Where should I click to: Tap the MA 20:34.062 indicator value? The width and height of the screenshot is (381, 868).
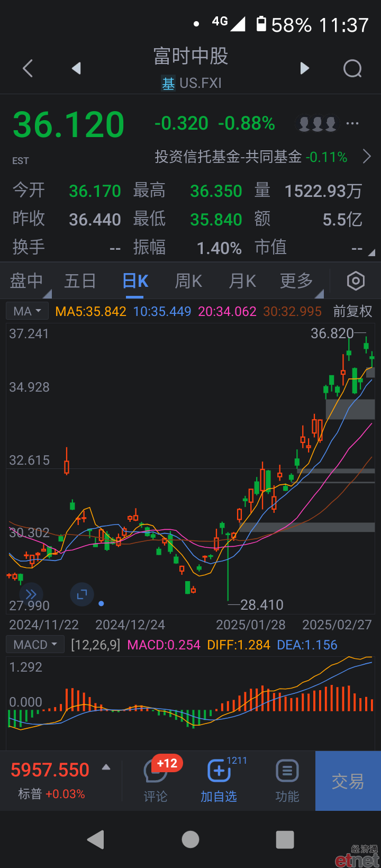coord(227,311)
